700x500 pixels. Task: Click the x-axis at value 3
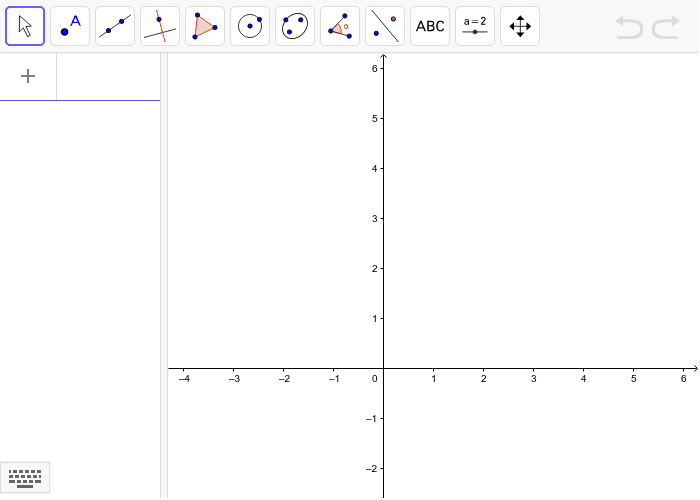tap(533, 368)
